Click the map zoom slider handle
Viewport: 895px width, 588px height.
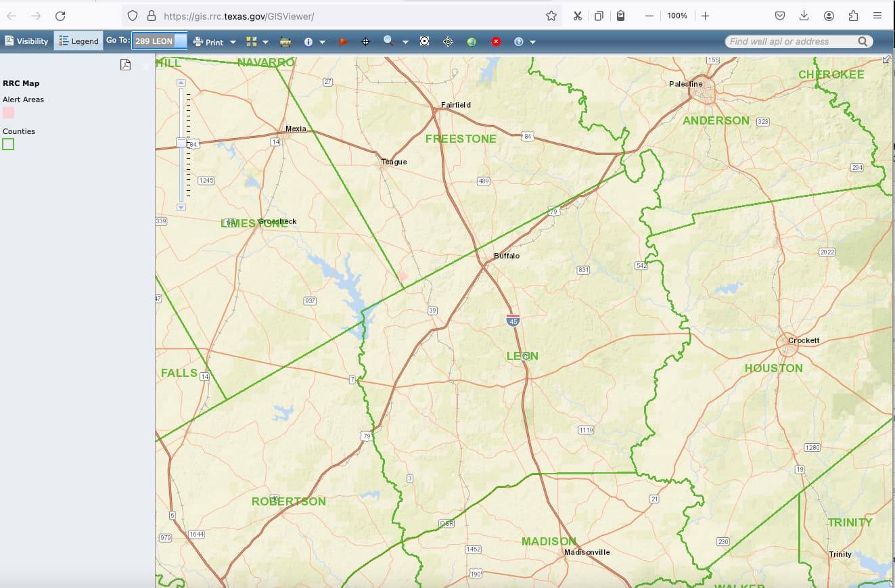pyautogui.click(x=181, y=142)
